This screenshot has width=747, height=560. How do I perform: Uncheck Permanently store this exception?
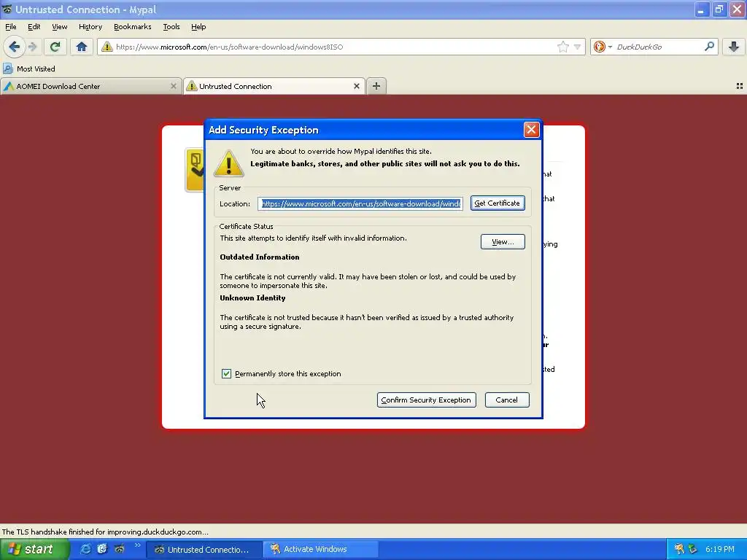click(226, 374)
